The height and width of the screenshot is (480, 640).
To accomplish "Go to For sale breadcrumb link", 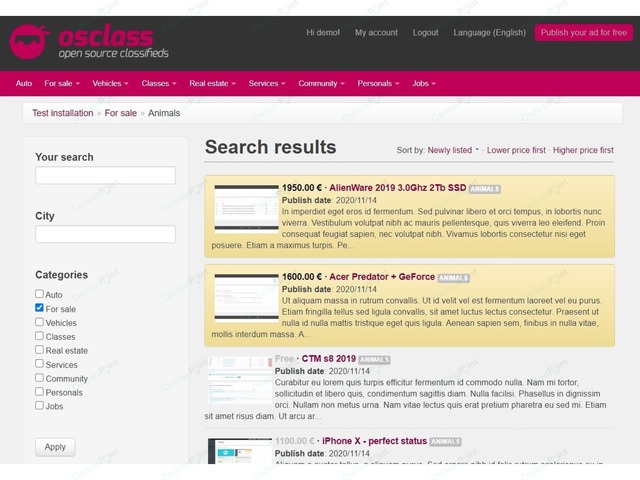I will click(120, 113).
